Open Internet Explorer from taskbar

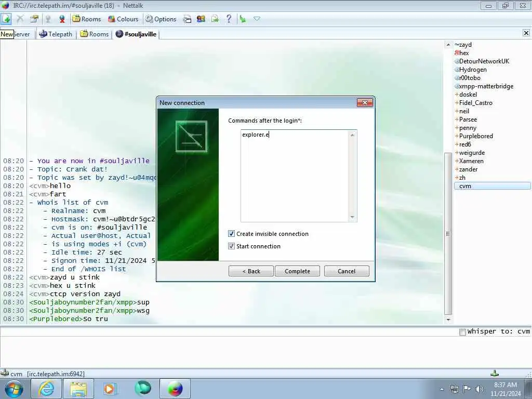pyautogui.click(x=46, y=389)
